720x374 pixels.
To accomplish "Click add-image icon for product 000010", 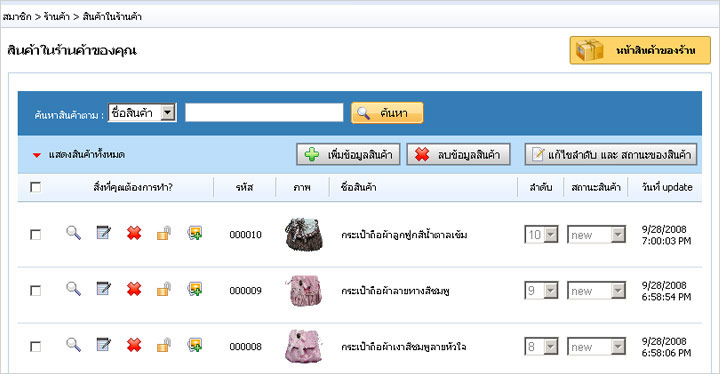I will coord(195,233).
